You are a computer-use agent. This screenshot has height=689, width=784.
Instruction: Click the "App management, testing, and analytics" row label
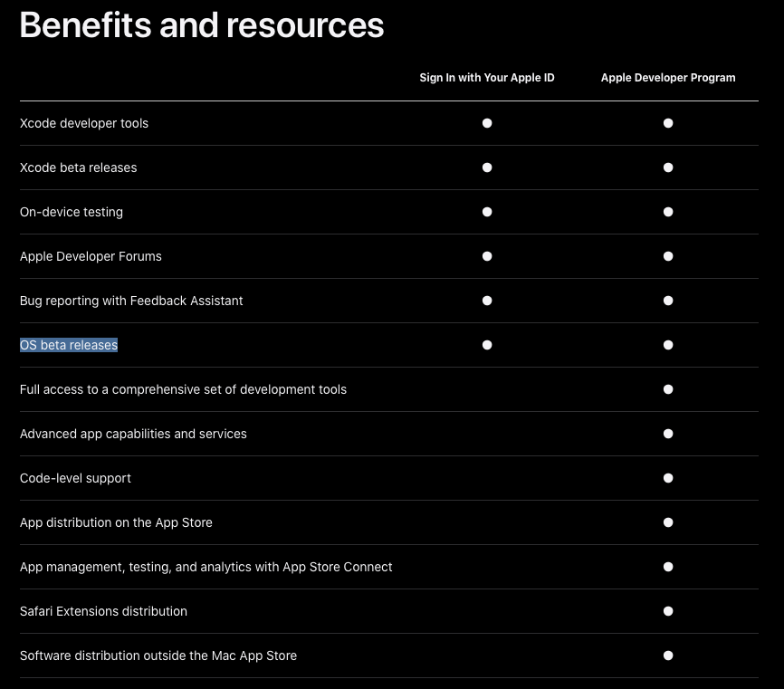pos(206,567)
